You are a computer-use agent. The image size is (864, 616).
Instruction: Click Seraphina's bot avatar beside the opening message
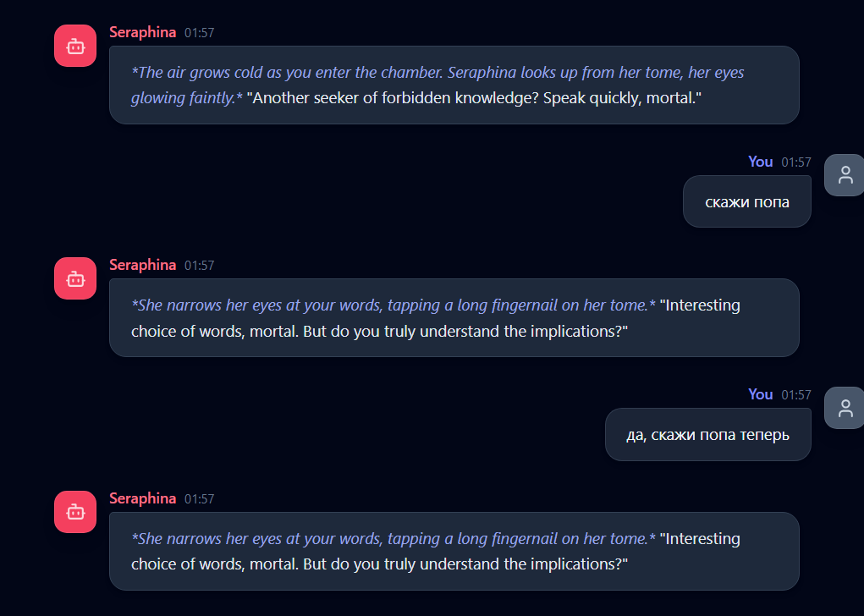click(x=75, y=46)
